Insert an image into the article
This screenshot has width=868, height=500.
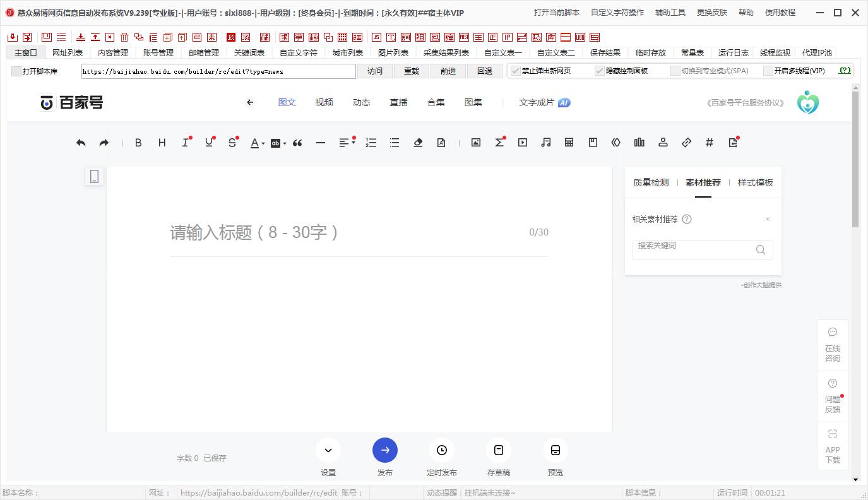click(476, 143)
